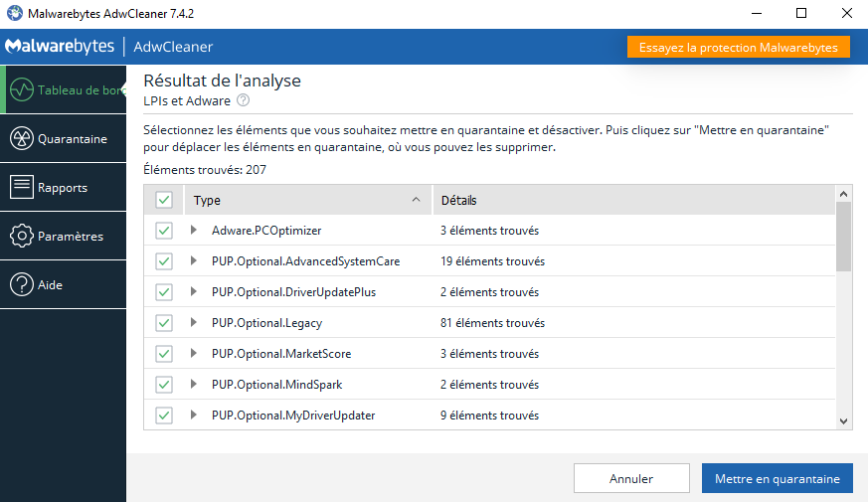Screen dimensions: 868x502
Task: Click the AdwCleaner app icon in title bar
Action: [x=14, y=13]
